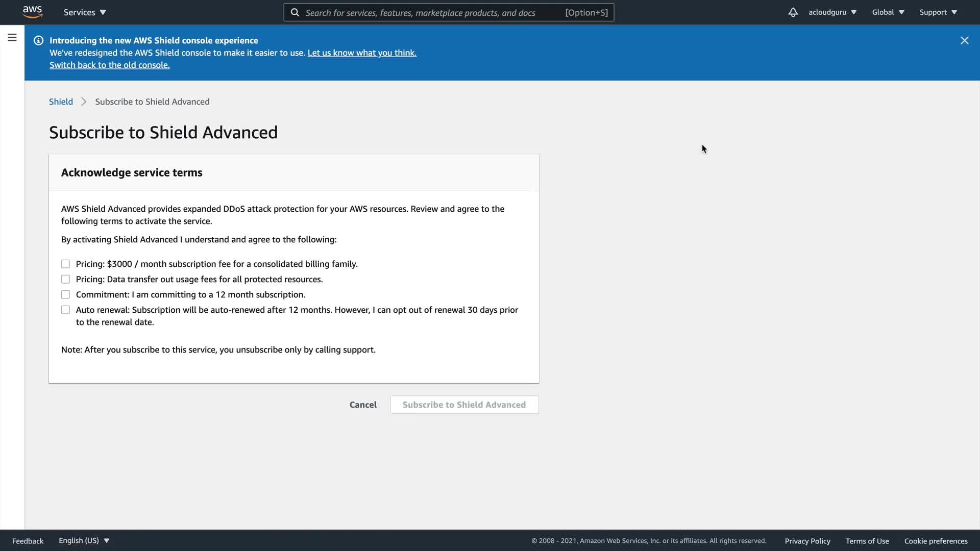The image size is (980, 551).
Task: Click the search magnifier icon
Action: pos(295,12)
